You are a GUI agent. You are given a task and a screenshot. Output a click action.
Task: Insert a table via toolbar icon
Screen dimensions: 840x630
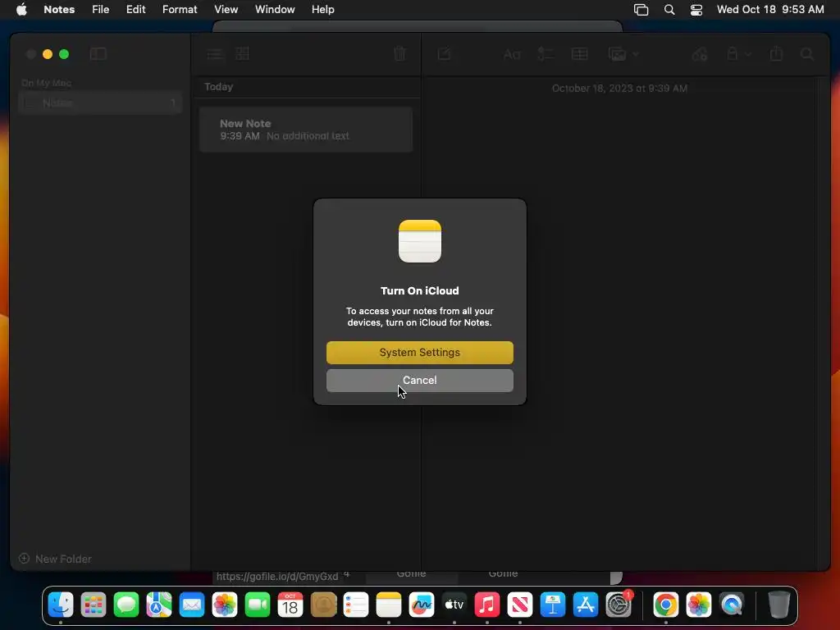click(x=580, y=54)
